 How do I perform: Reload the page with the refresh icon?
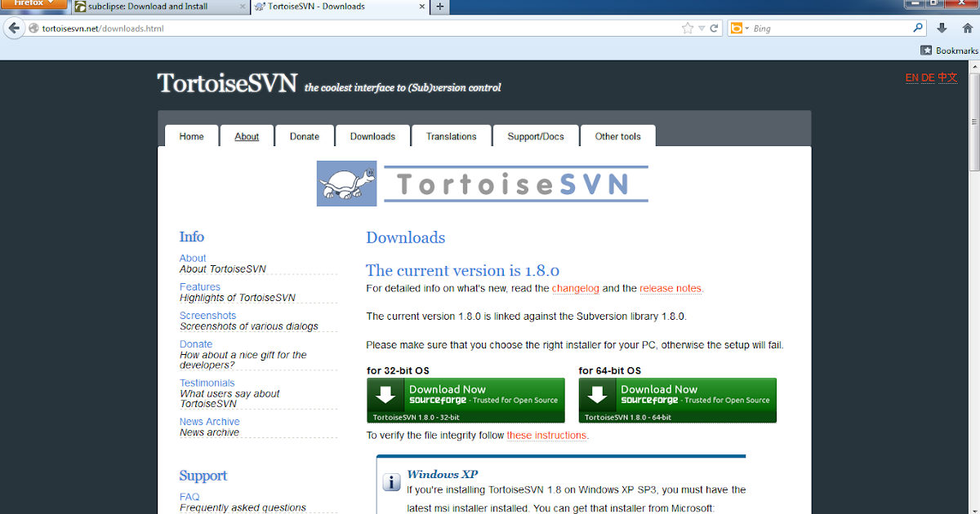click(x=714, y=28)
